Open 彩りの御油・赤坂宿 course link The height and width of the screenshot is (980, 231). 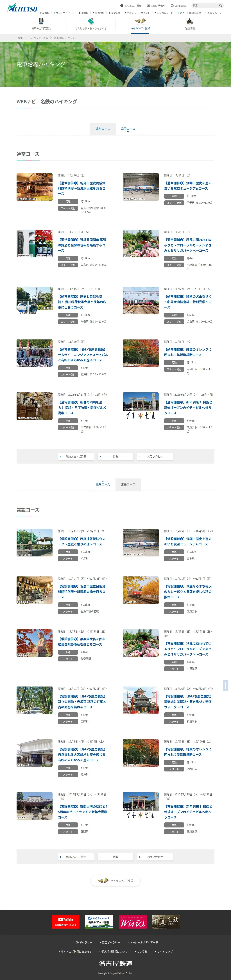point(82,702)
